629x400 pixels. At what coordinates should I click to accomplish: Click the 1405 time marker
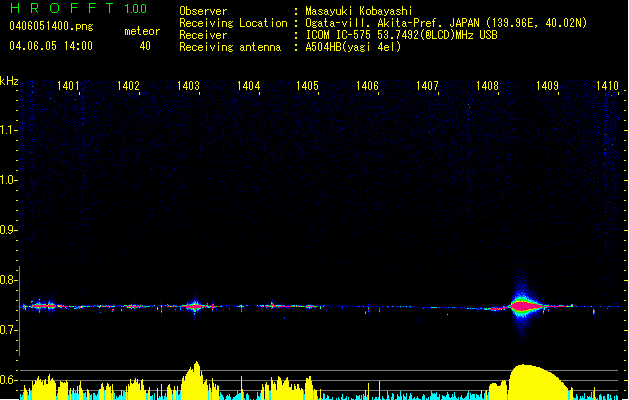[x=307, y=86]
